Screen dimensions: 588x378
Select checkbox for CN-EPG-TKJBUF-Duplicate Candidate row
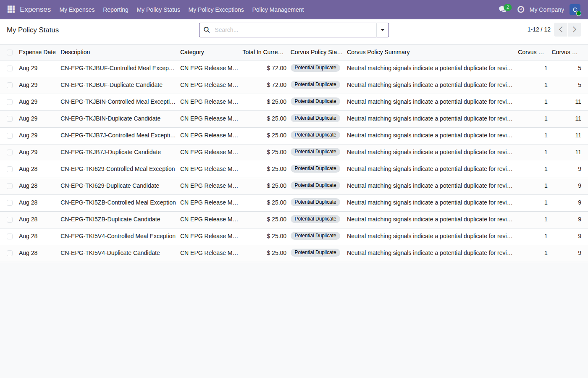[x=10, y=85]
